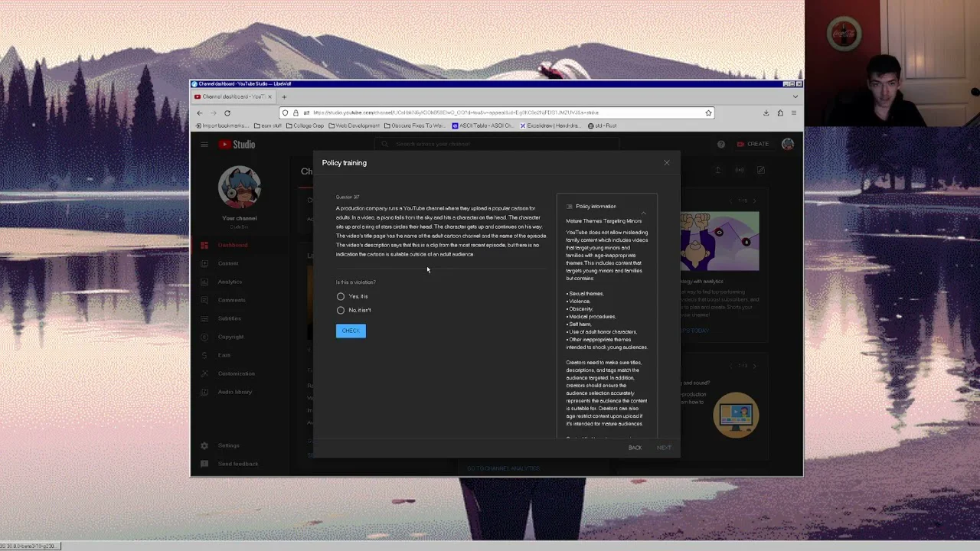Open the Web Development bookmark folder
Screen dimensions: 980x551
click(x=354, y=126)
